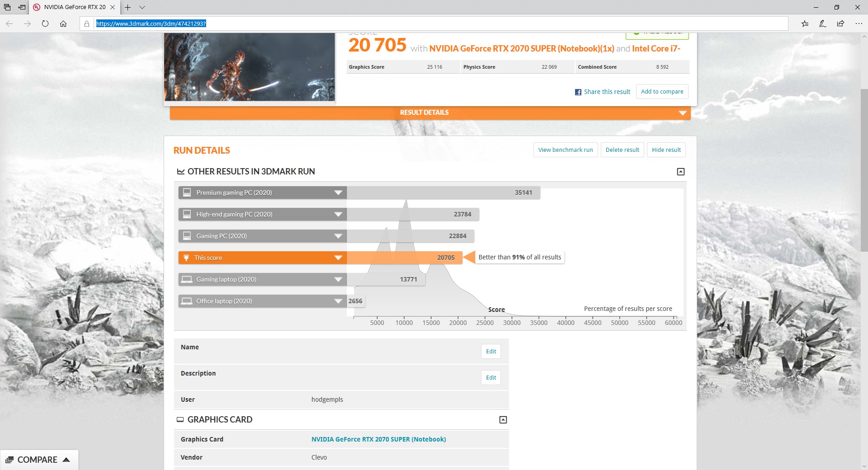The width and height of the screenshot is (868, 470).
Task: Click the orange 20705 score bar
Action: [x=404, y=258]
